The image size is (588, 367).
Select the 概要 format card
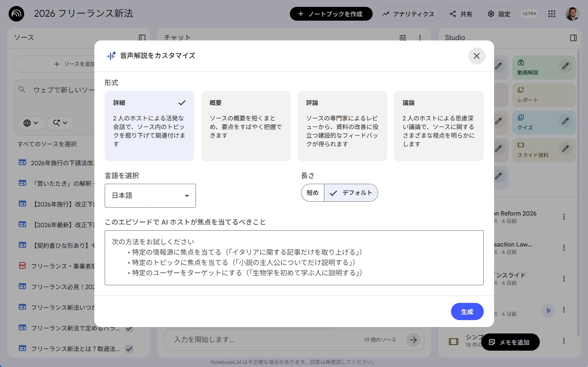pyautogui.click(x=246, y=126)
